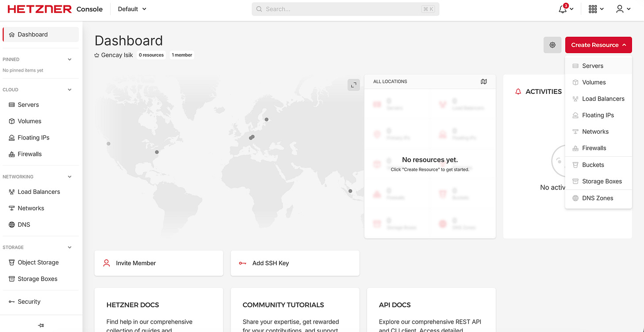Click Volumes cube icon in sidebar
Viewport: 644px width, 332px height.
pos(12,121)
